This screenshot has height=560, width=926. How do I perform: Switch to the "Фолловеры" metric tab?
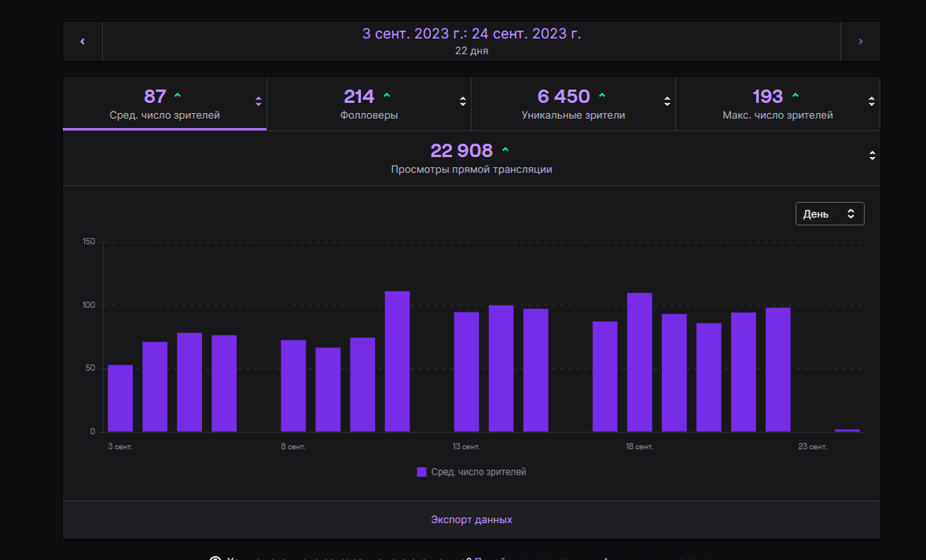point(369,104)
